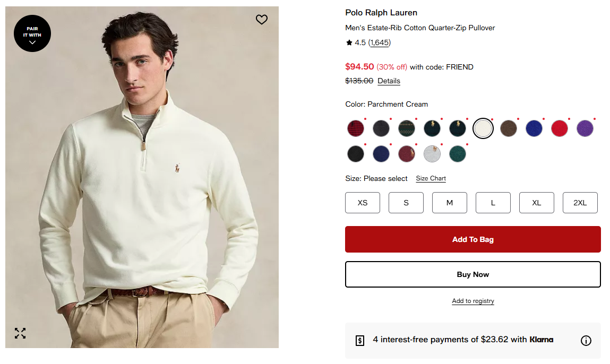Viewport: 610px width, 364px height.
Task: View discount Details link
Action: coord(389,81)
